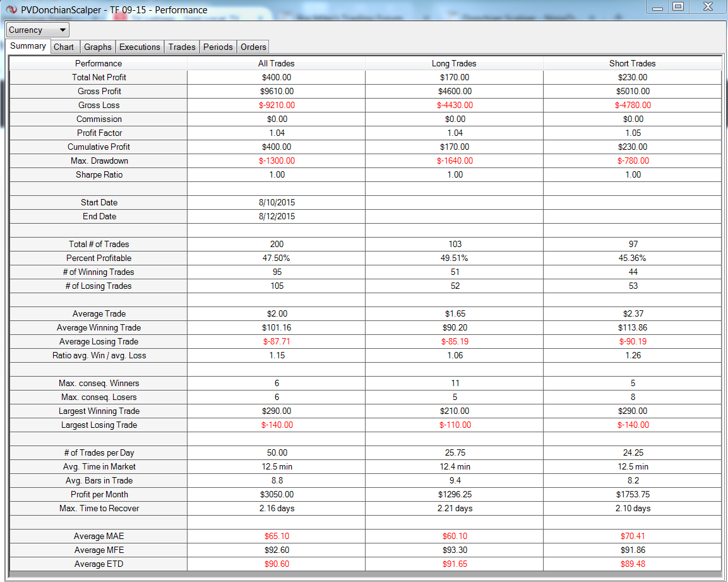Select the Summary tab
The width and height of the screenshot is (728, 582).
[x=28, y=46]
